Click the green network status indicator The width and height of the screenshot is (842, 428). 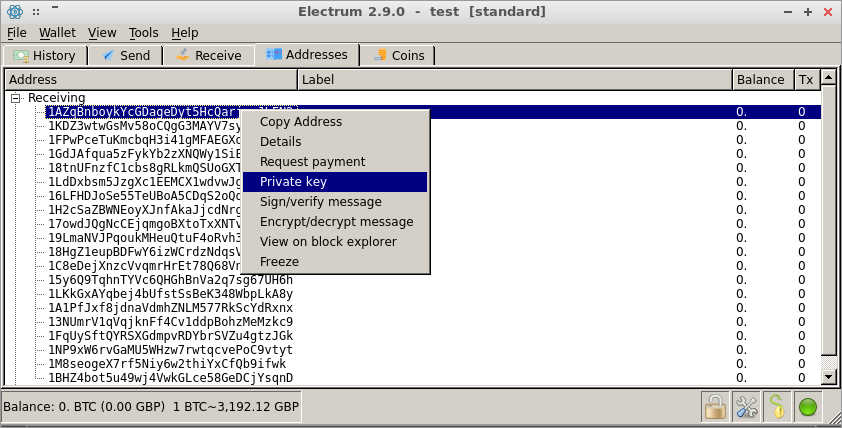pos(808,407)
